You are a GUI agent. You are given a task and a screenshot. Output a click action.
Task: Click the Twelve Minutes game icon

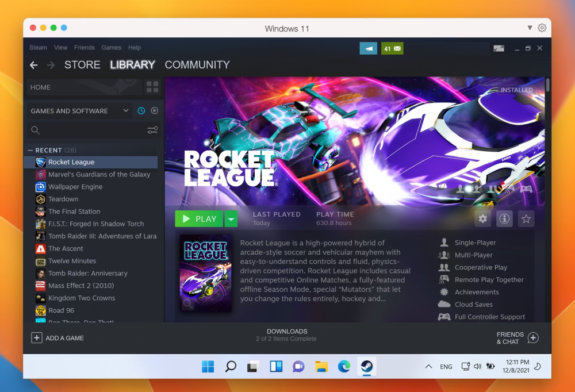tap(40, 261)
